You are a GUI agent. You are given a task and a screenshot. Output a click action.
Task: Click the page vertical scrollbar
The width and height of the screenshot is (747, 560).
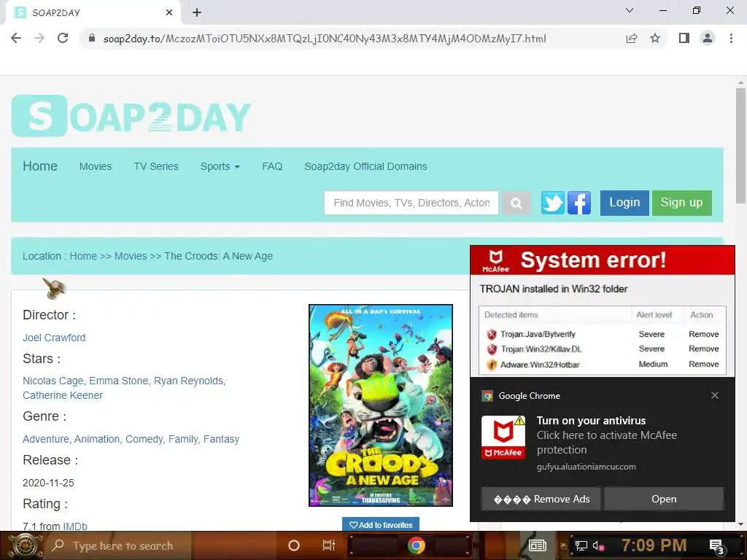tap(740, 146)
